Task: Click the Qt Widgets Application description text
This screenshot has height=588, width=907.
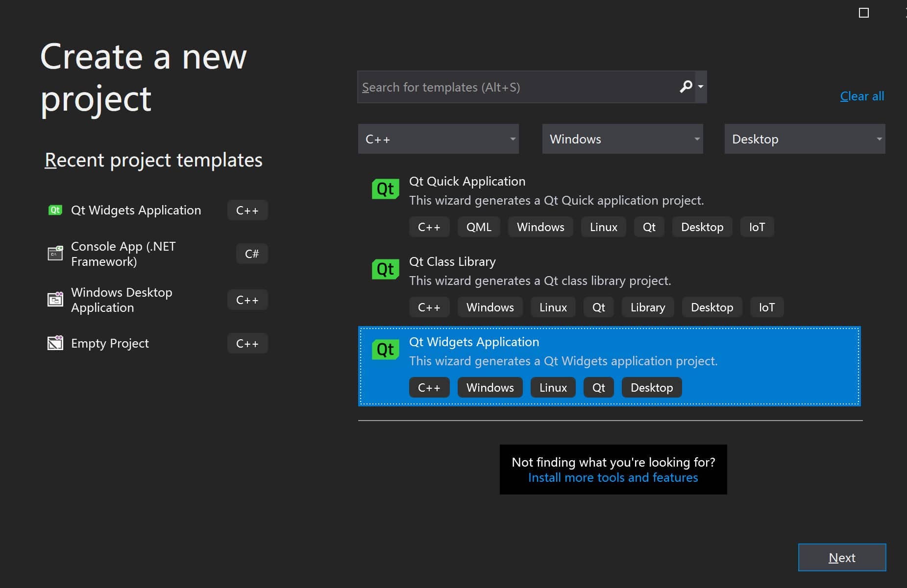Action: [x=564, y=361]
